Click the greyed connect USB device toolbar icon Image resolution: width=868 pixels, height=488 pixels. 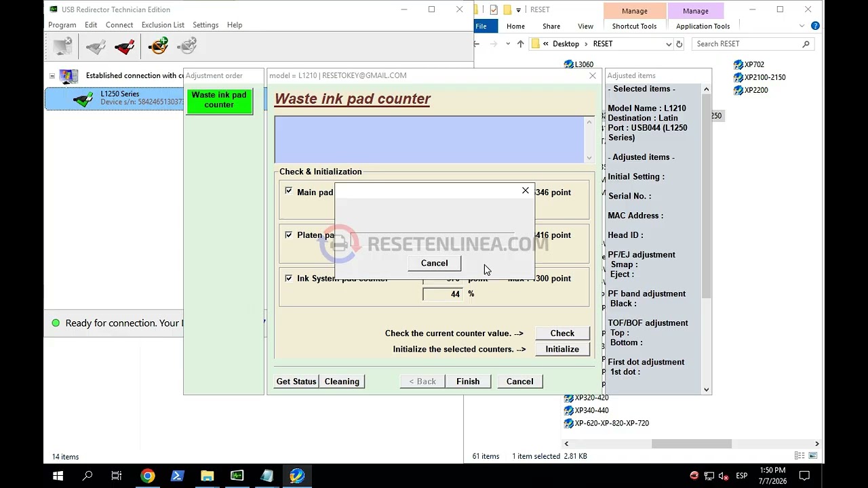[x=96, y=46]
